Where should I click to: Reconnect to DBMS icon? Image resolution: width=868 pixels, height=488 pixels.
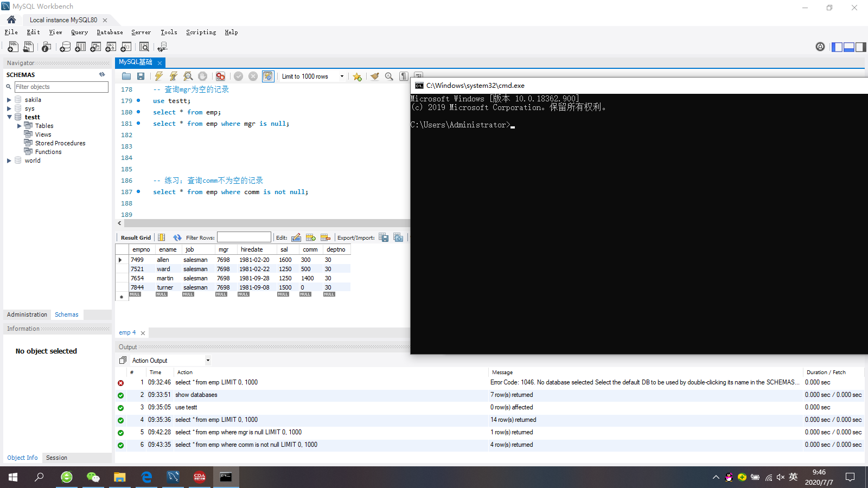pos(162,47)
